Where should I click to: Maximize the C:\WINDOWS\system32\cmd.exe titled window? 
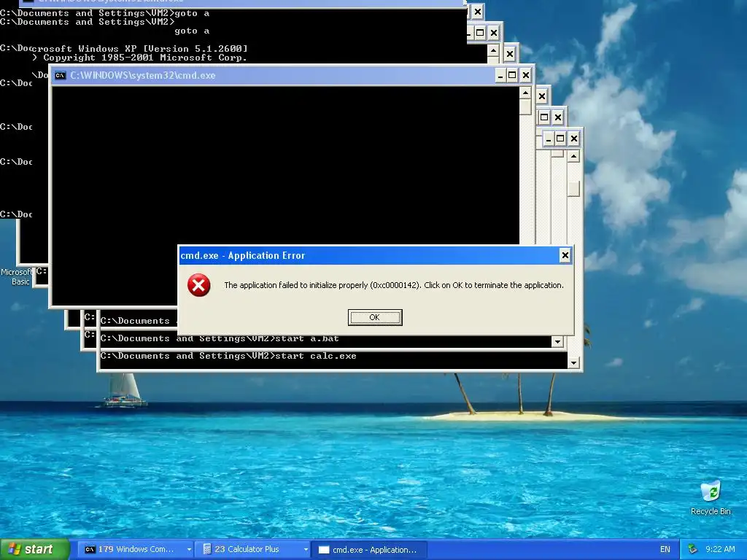coord(512,75)
